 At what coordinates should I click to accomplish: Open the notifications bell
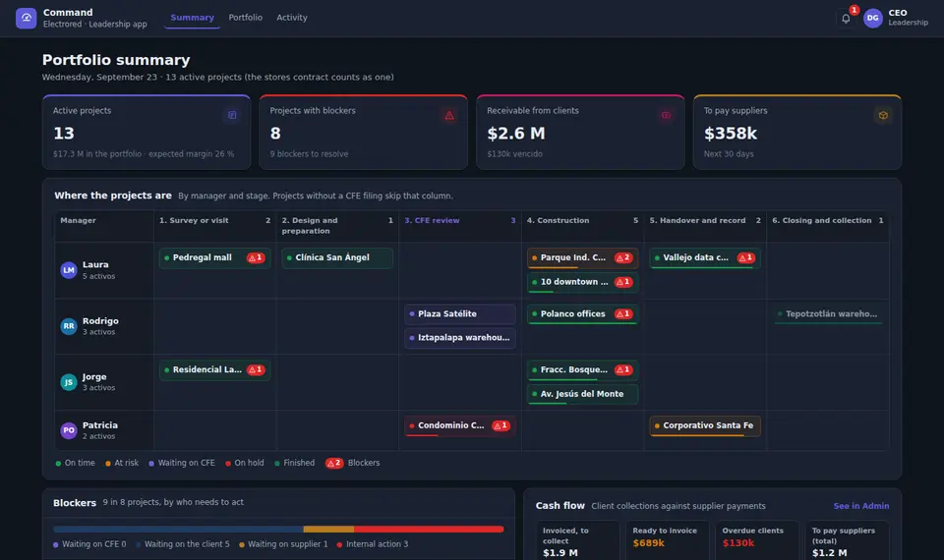coord(846,18)
